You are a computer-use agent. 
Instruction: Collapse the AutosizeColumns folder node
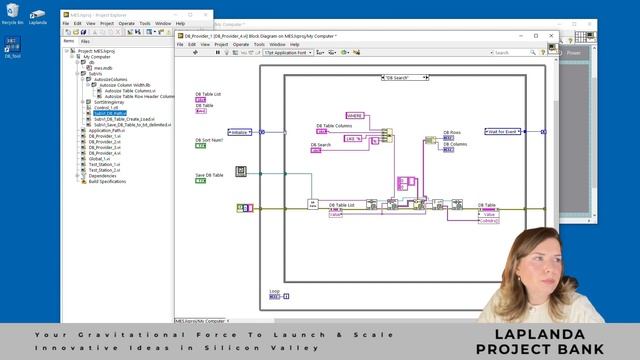click(x=82, y=79)
